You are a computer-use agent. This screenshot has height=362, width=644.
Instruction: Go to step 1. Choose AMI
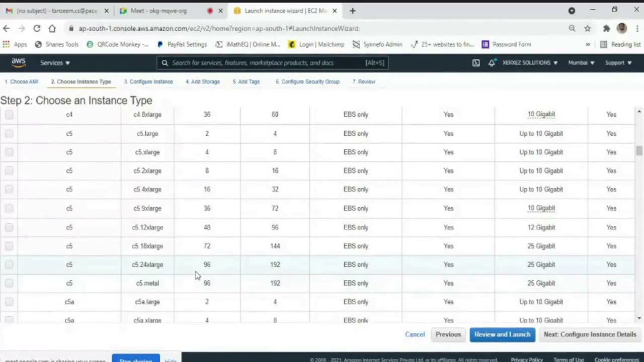click(x=22, y=81)
